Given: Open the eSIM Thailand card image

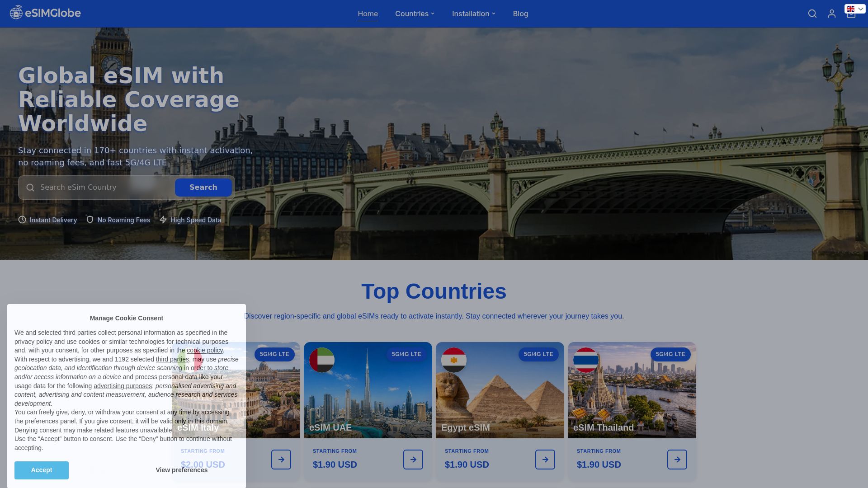Looking at the screenshot, I should point(632,390).
